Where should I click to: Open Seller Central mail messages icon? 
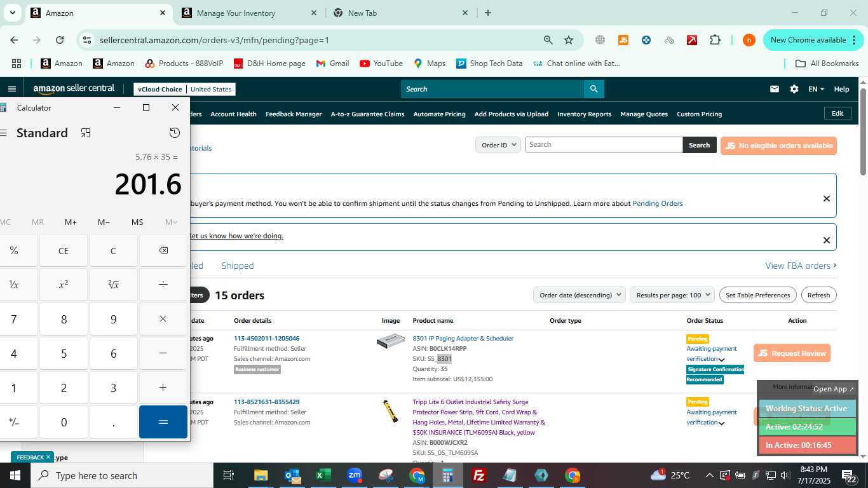pos(775,89)
